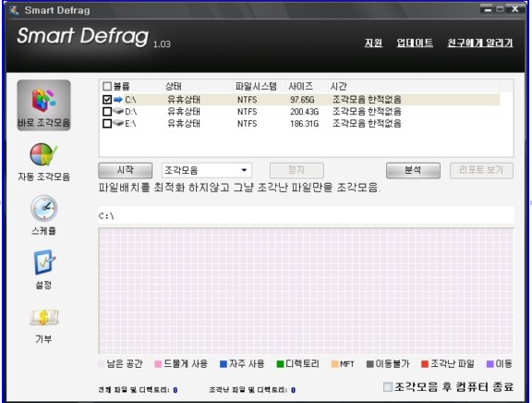532x403 pixels.
Task: Open the 기부 money icon
Action: [43, 317]
